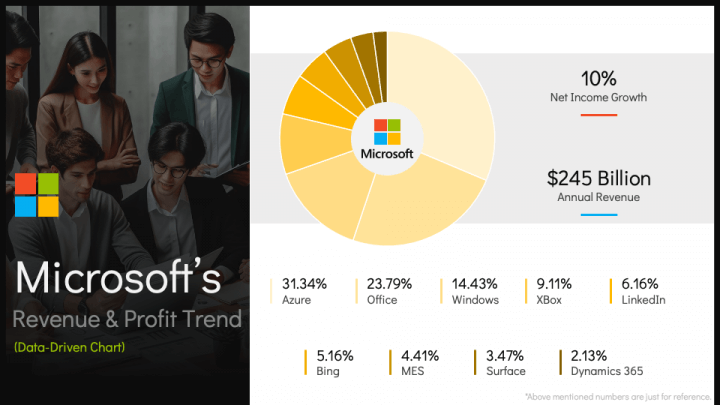Select the Windows pie slice at lower left
The height and width of the screenshot is (405, 720).
(x=331, y=195)
